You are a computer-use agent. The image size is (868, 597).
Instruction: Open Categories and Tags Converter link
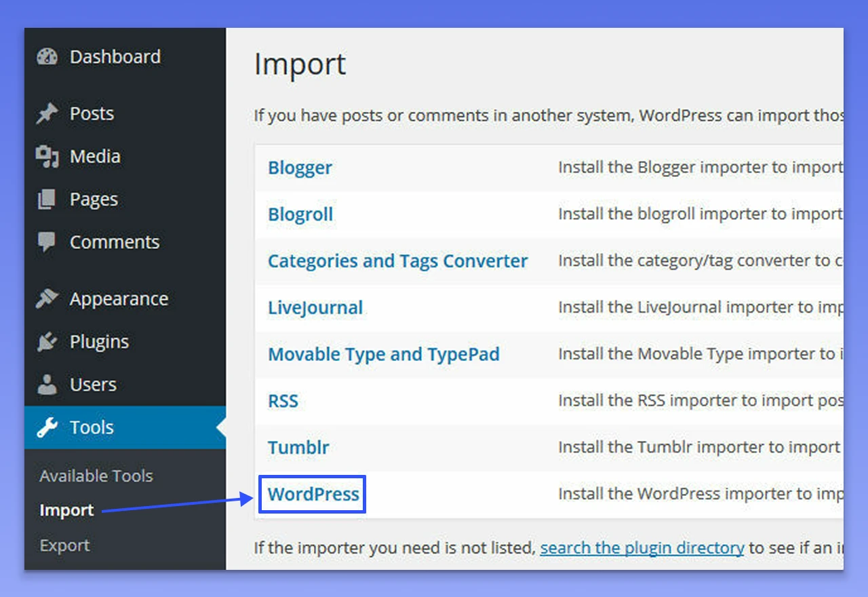pyautogui.click(x=397, y=262)
